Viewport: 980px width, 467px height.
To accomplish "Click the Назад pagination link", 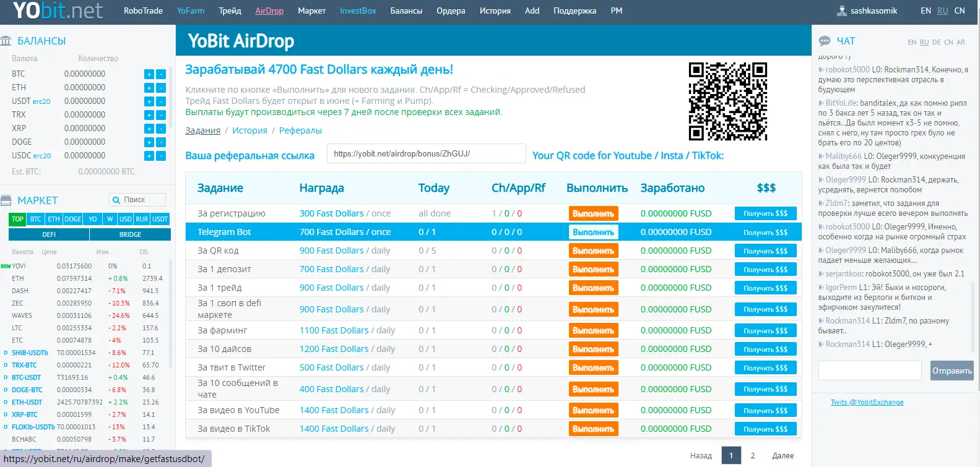I will [701, 455].
